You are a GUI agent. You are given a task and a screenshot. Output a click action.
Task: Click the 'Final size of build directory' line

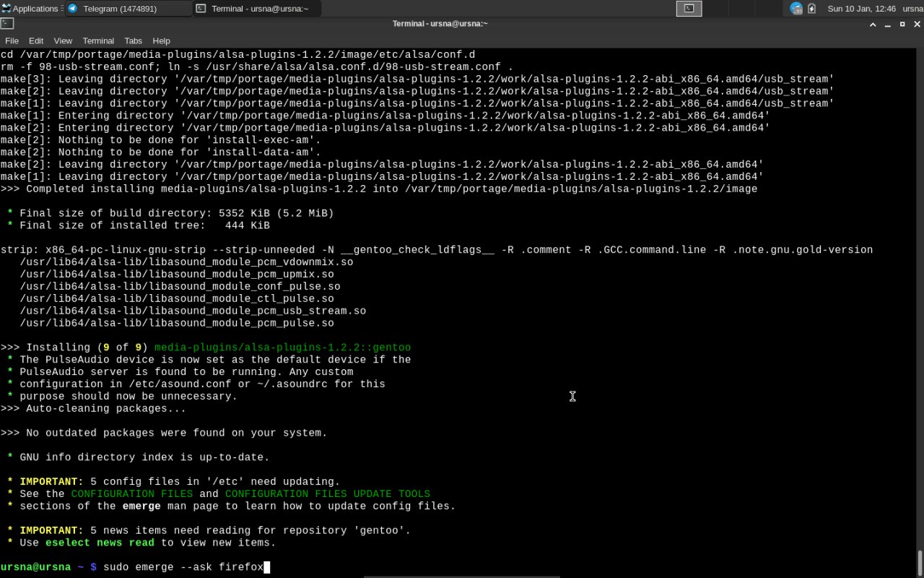170,213
